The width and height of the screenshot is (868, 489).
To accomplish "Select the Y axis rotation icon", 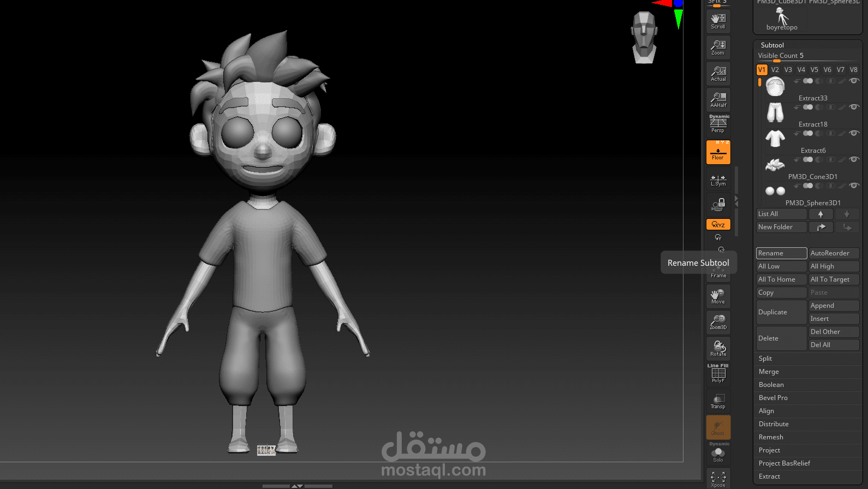I will coord(718,237).
